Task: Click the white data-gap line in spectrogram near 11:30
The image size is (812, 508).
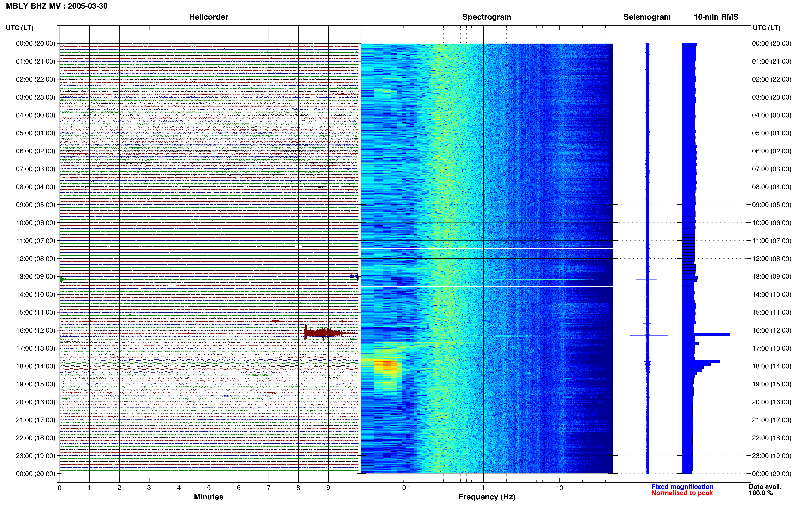Action: (x=487, y=249)
